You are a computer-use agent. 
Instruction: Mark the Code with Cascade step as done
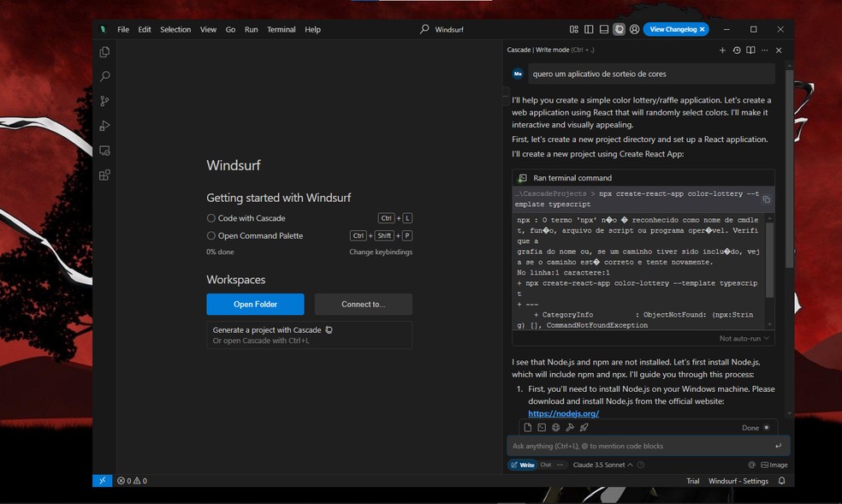tap(211, 218)
